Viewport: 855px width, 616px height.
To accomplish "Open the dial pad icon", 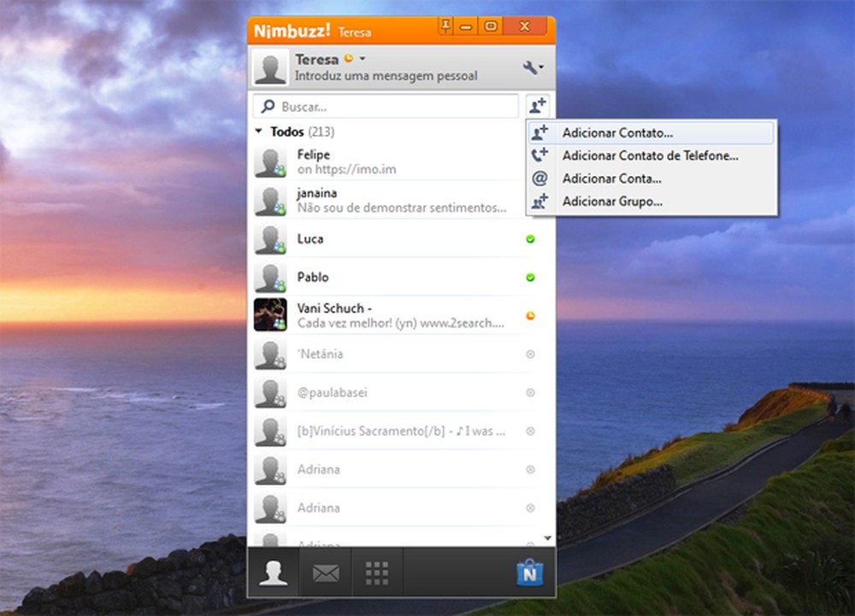I will coord(376,572).
